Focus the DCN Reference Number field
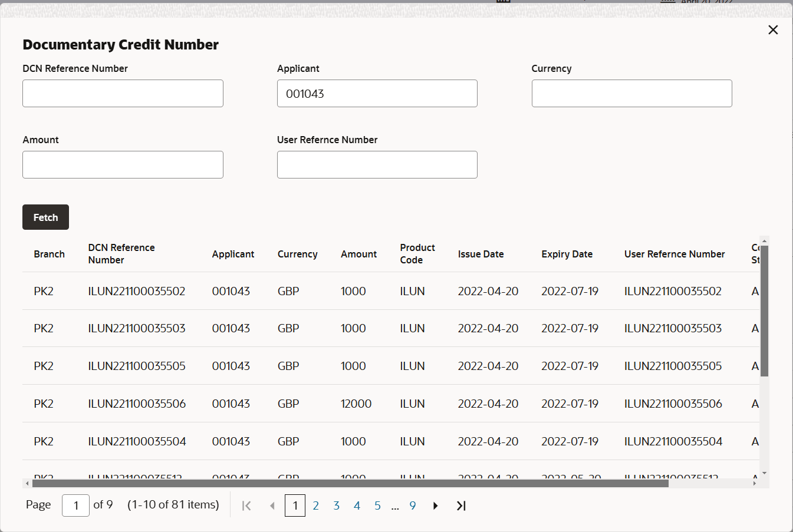 click(x=123, y=94)
